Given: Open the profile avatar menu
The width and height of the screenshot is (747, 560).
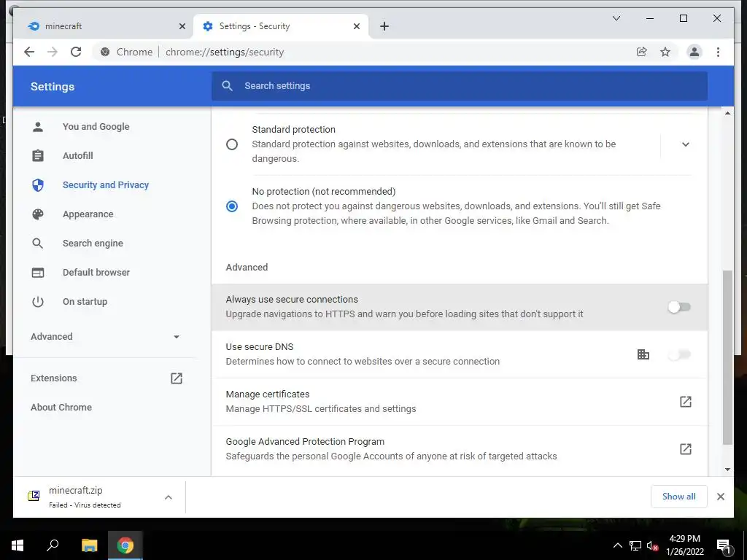Looking at the screenshot, I should (694, 52).
